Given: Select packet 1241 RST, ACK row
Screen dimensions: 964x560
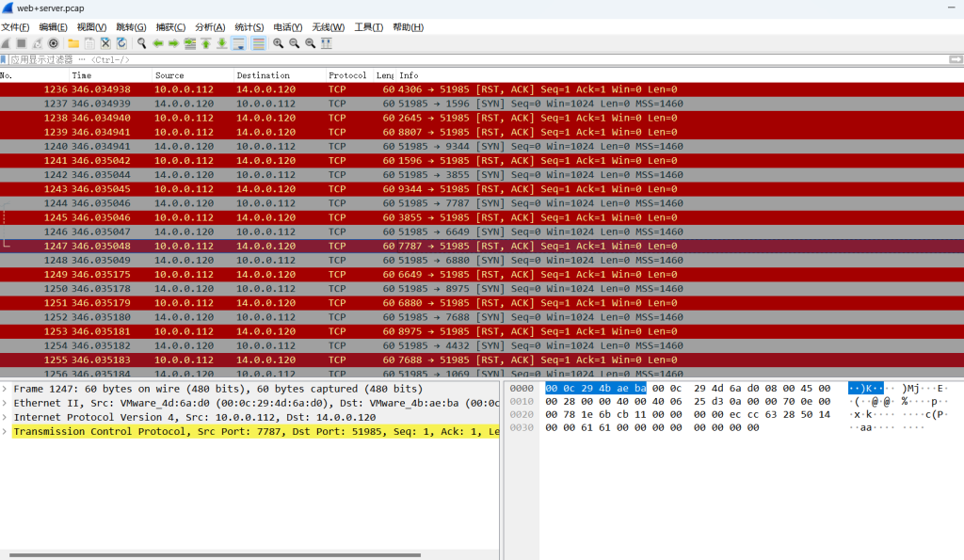Looking at the screenshot, I should 482,160.
